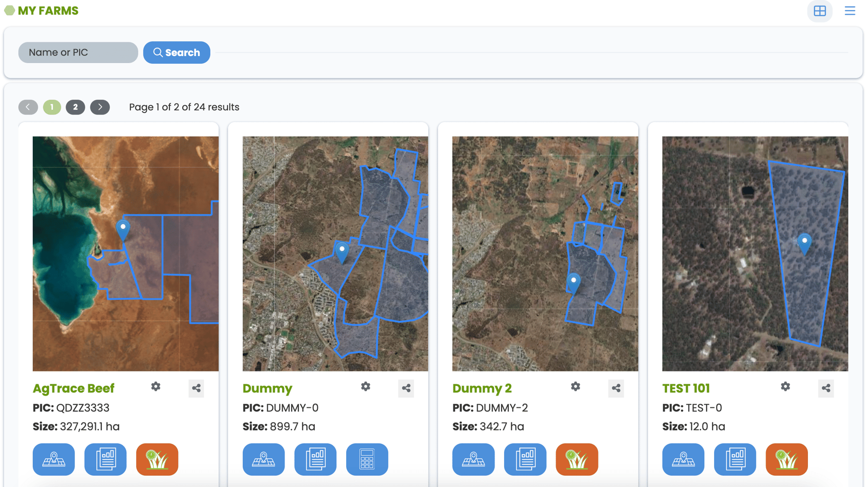Open the map view for Dummy 2

coord(473,459)
